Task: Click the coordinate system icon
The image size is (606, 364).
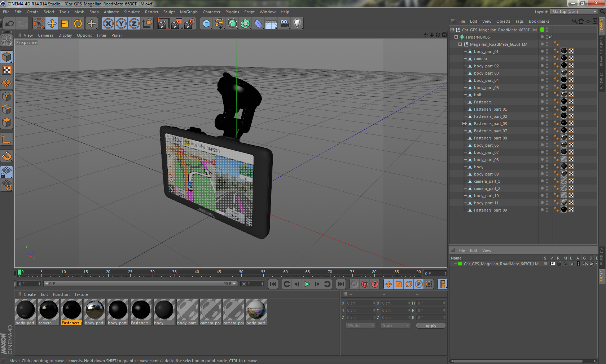Action: [x=147, y=24]
